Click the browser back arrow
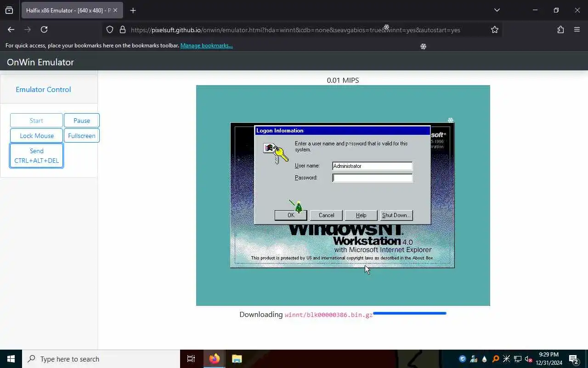This screenshot has width=588, height=368. tap(11, 29)
